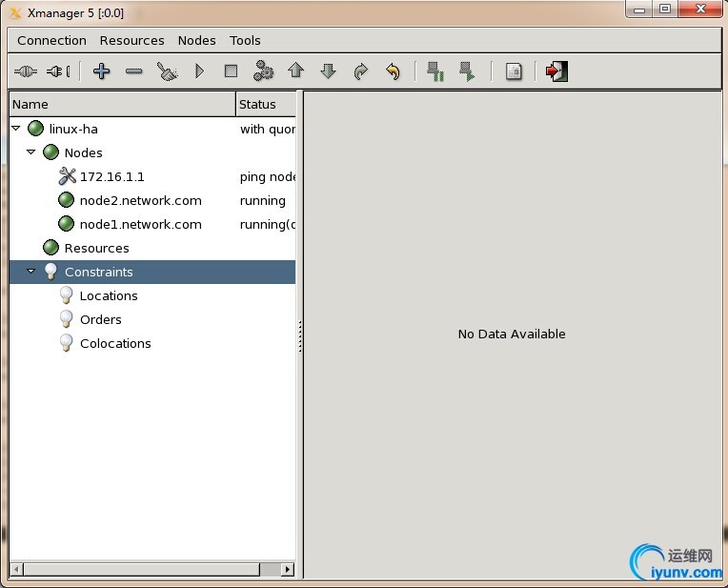Click the Move resource down arrow

point(328,71)
